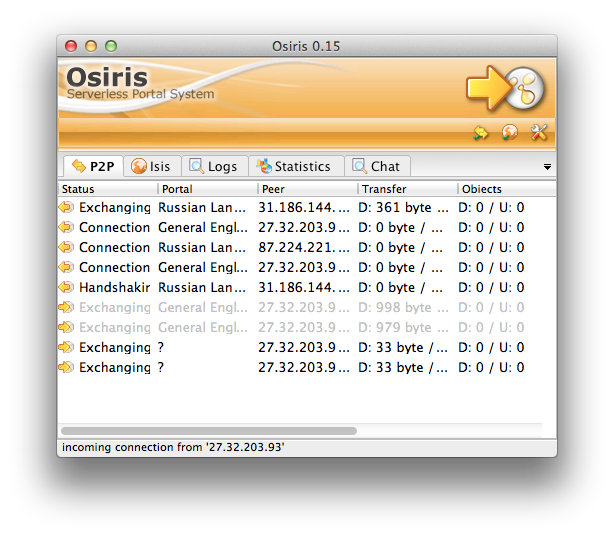Switch to the Logs tab
Image resolution: width=614 pixels, height=536 pixels.
(x=212, y=166)
